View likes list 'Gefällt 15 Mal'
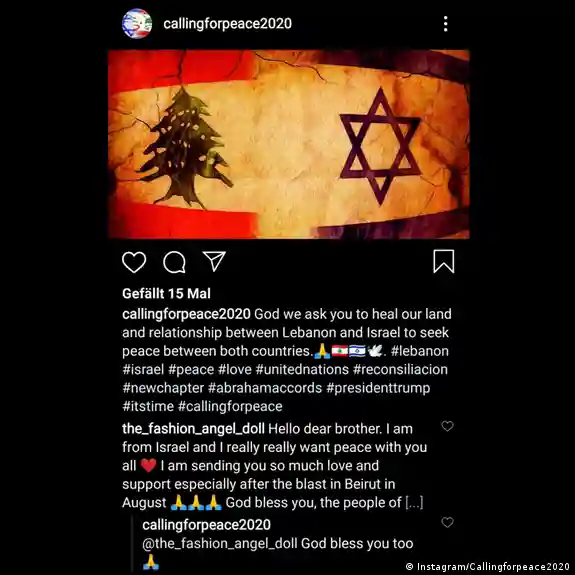The image size is (575, 575). click(166, 293)
